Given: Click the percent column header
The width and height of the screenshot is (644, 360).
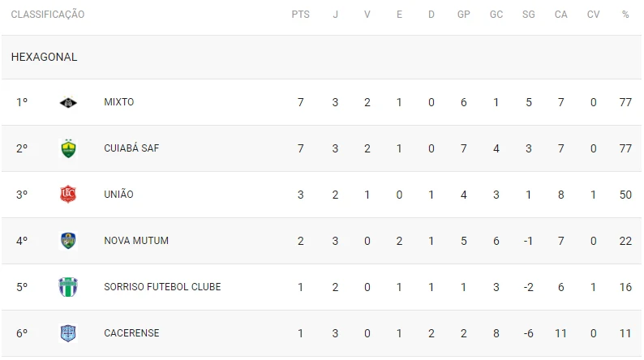Looking at the screenshot, I should point(625,15).
